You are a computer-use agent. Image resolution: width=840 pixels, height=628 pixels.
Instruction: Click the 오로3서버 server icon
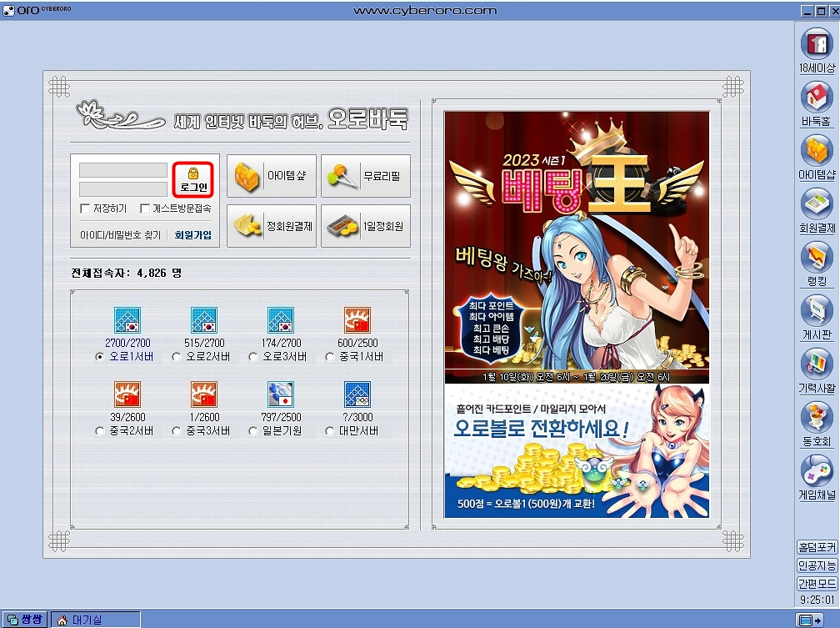tap(281, 320)
